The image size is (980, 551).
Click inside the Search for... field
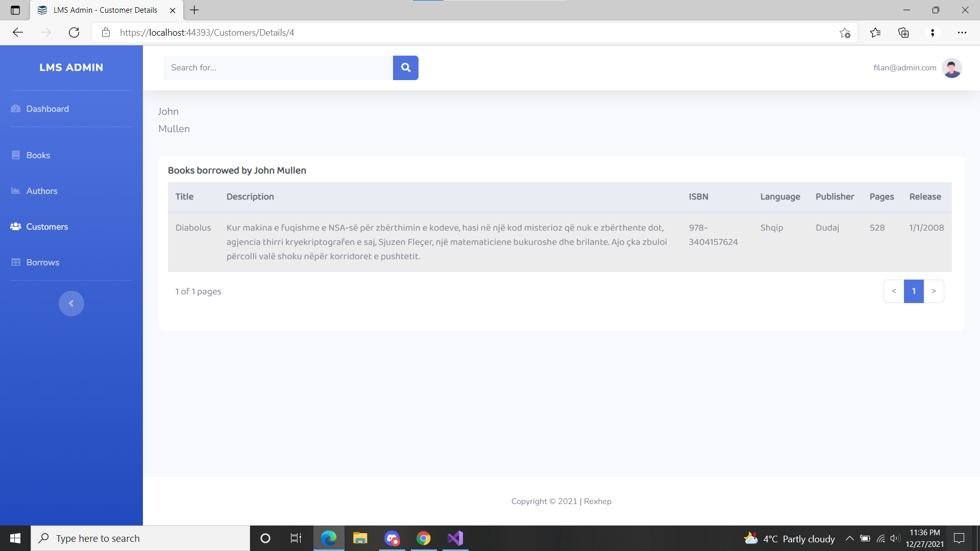click(x=278, y=68)
